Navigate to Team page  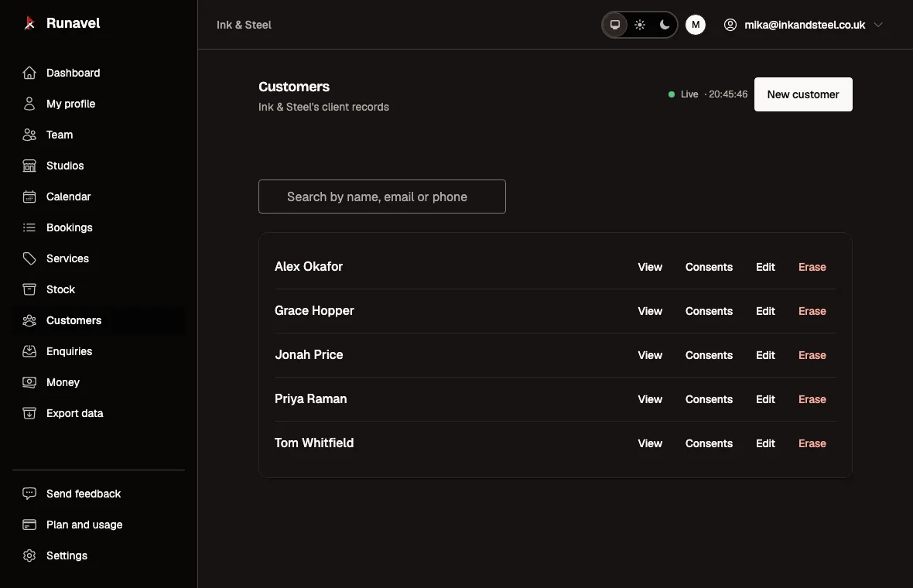[x=99, y=135]
